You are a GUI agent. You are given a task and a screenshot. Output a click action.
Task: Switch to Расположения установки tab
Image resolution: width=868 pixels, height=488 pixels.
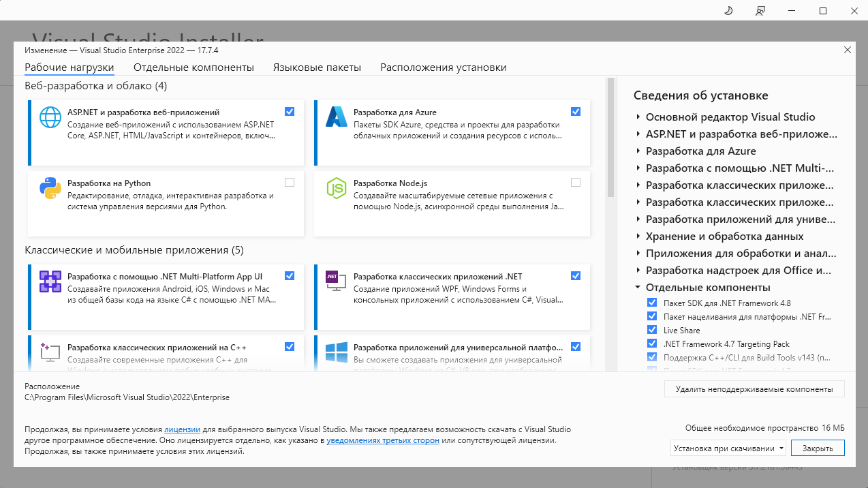tap(444, 67)
